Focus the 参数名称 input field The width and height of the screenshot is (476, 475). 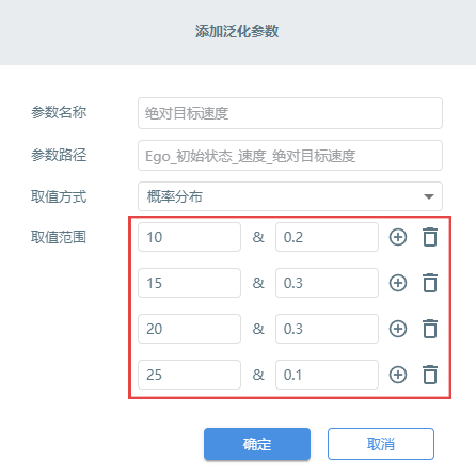290,113
